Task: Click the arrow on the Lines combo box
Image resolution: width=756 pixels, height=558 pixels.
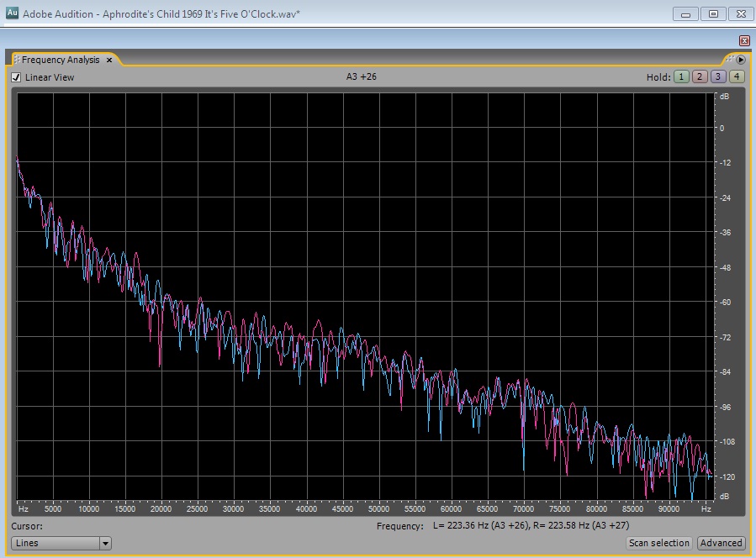Action: (x=105, y=543)
